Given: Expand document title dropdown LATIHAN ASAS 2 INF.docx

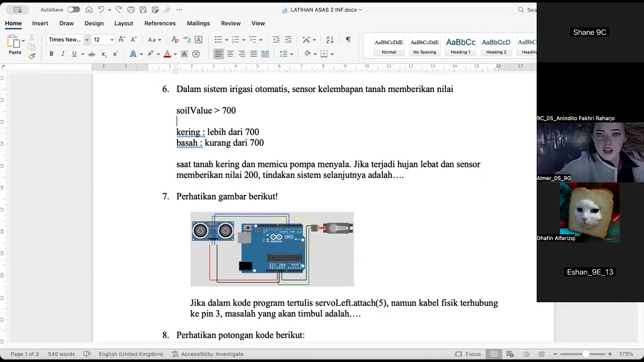Looking at the screenshot, I should point(360,10).
